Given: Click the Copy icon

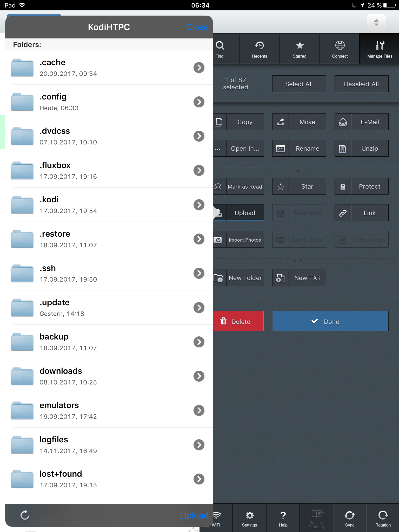Looking at the screenshot, I should (219, 122).
